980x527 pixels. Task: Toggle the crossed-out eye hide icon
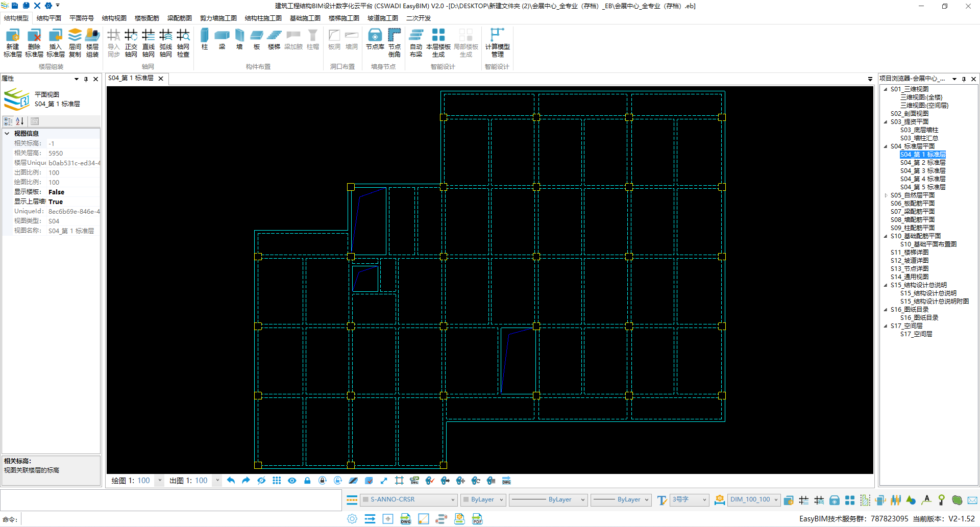261,481
